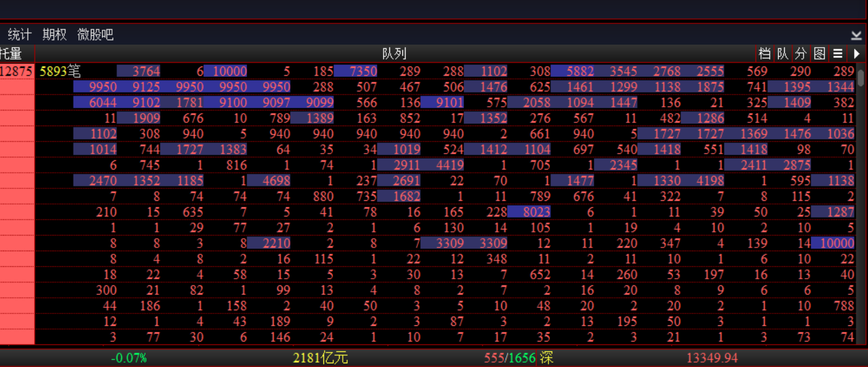
Task: Select the 652 order cell
Action: pyautogui.click(x=540, y=275)
